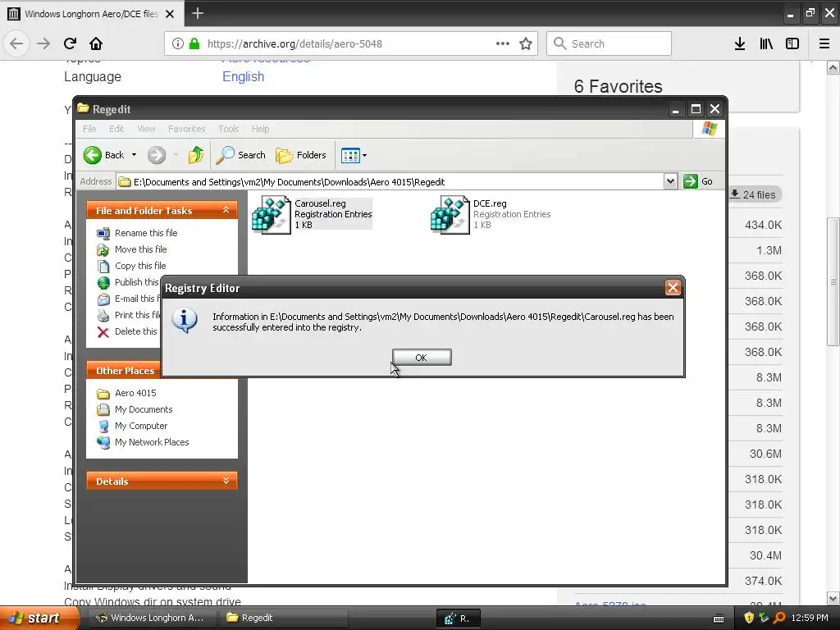Click the security shield tray icon

click(749, 618)
